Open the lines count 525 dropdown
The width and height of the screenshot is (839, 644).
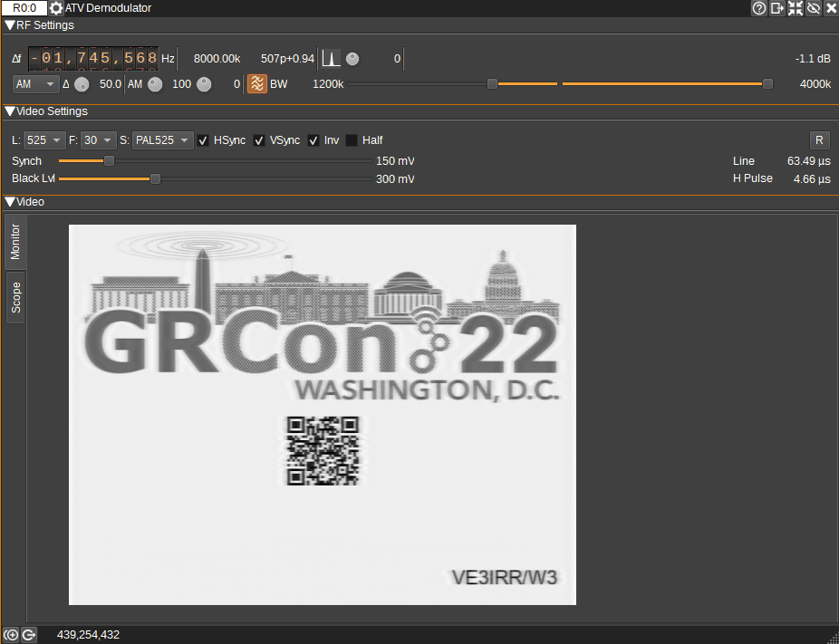44,140
